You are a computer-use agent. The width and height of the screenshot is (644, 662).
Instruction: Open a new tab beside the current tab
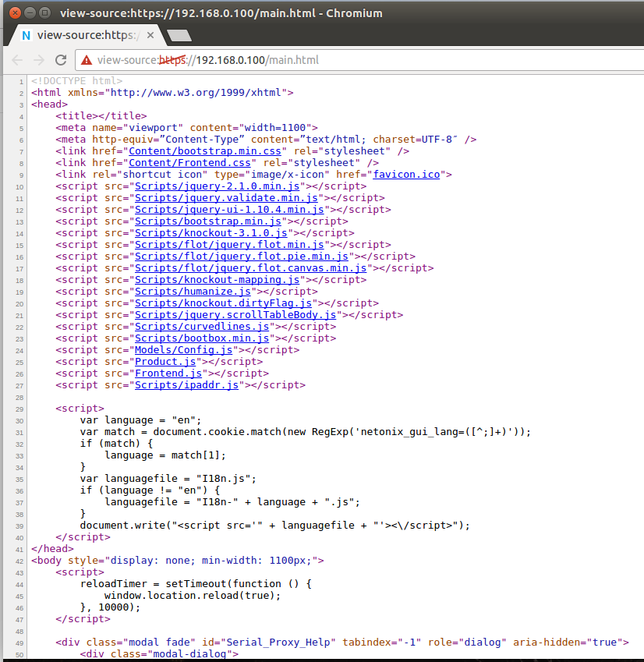[x=179, y=35]
